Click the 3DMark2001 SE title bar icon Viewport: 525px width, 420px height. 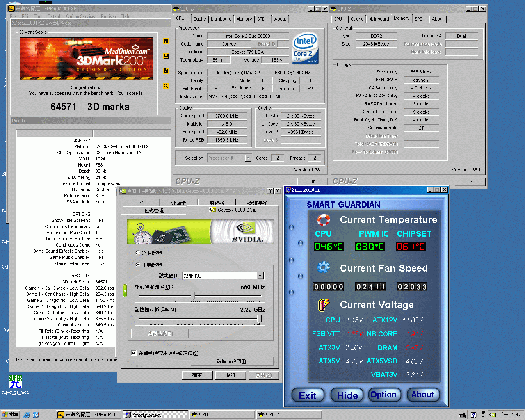[12, 8]
